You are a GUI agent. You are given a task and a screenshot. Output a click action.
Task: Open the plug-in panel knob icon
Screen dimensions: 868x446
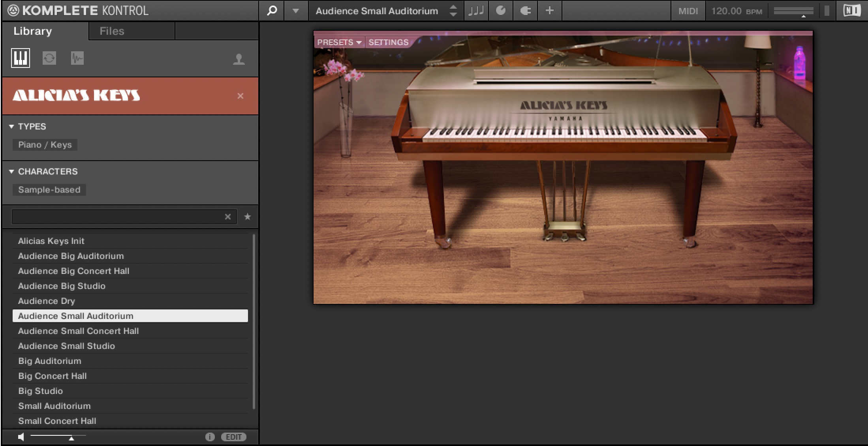(501, 11)
